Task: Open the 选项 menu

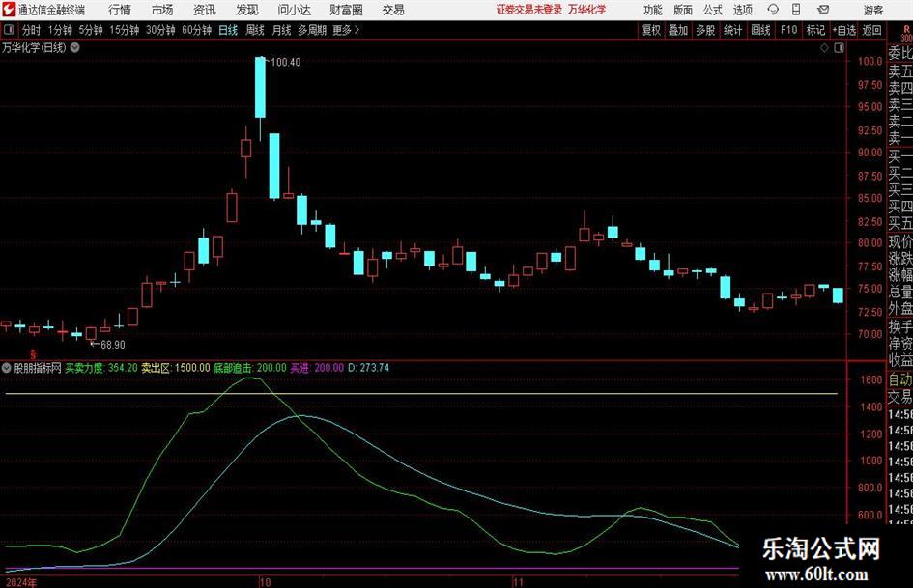Action: tap(743, 10)
